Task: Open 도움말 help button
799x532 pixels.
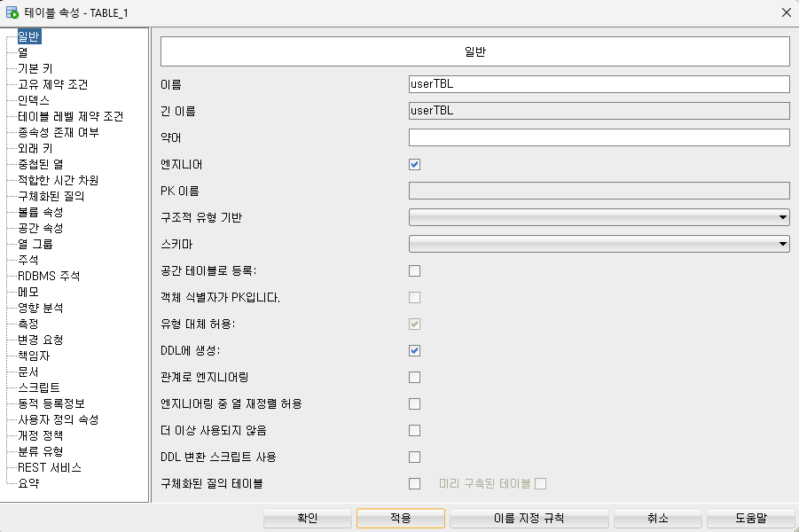Action: click(750, 518)
